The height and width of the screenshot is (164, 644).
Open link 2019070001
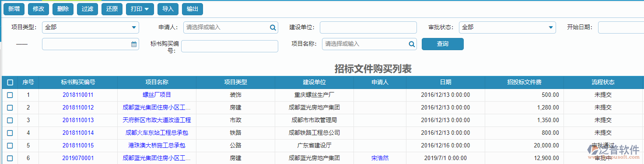coord(78,158)
